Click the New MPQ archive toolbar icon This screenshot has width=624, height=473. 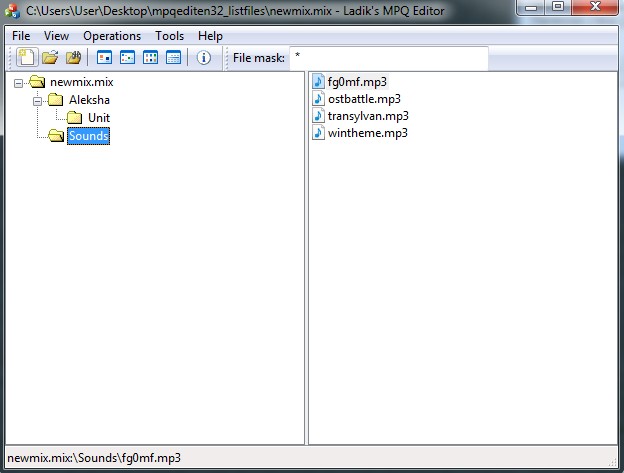tap(27, 58)
